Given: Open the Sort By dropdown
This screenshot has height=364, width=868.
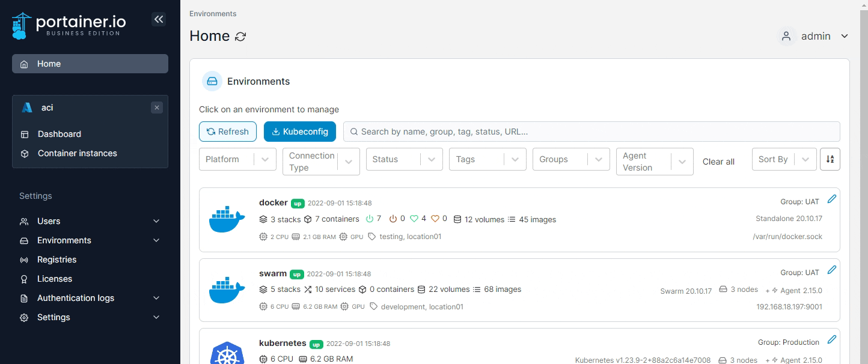Looking at the screenshot, I should 784,159.
